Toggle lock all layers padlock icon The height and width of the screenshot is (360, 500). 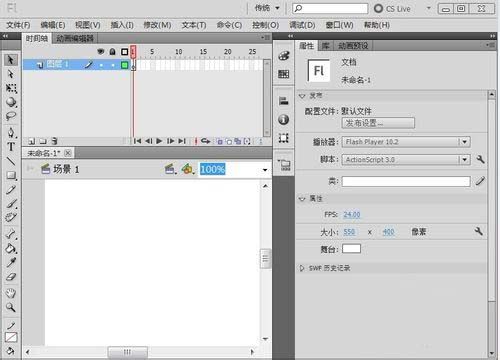point(113,52)
